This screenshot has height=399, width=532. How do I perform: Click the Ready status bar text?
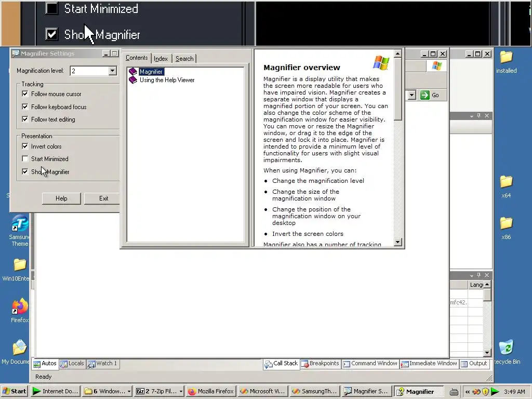pyautogui.click(x=44, y=377)
